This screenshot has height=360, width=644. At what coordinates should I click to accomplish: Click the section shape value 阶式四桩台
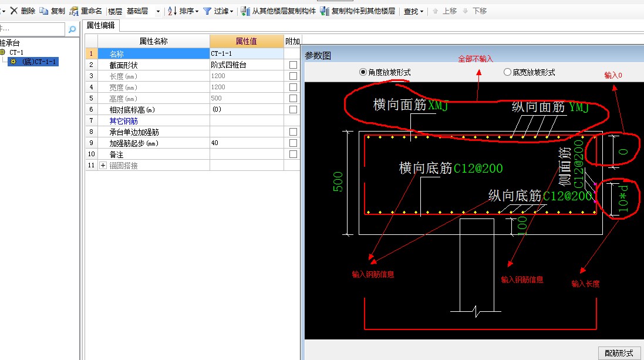[x=247, y=65]
